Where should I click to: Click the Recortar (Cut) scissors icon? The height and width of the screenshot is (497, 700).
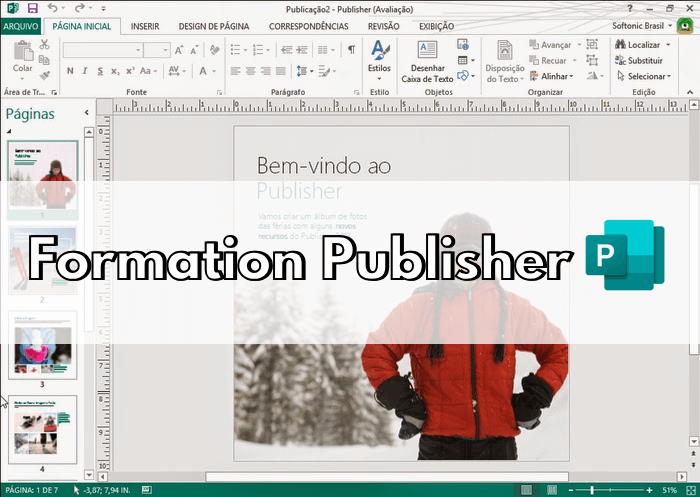45,45
